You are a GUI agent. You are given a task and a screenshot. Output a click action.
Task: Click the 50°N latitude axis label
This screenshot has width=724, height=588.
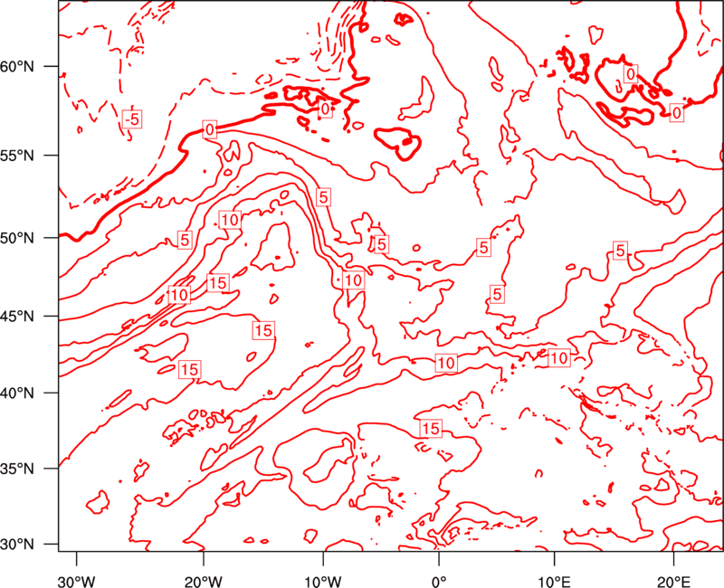coord(17,239)
